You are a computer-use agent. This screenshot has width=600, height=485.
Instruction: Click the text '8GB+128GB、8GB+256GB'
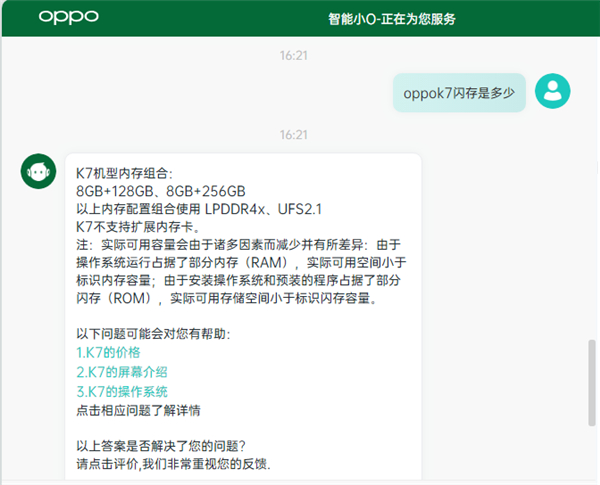161,191
